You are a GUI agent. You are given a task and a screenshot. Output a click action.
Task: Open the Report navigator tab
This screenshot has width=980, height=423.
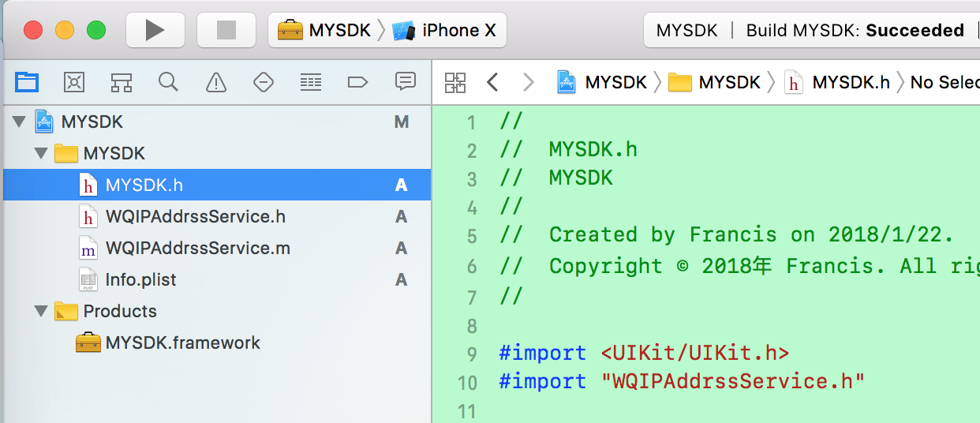point(406,81)
